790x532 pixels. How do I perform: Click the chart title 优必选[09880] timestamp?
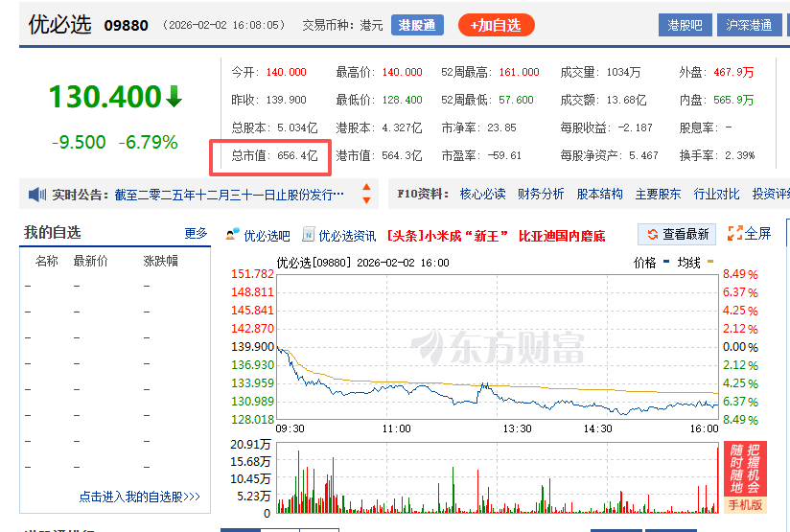click(x=362, y=263)
